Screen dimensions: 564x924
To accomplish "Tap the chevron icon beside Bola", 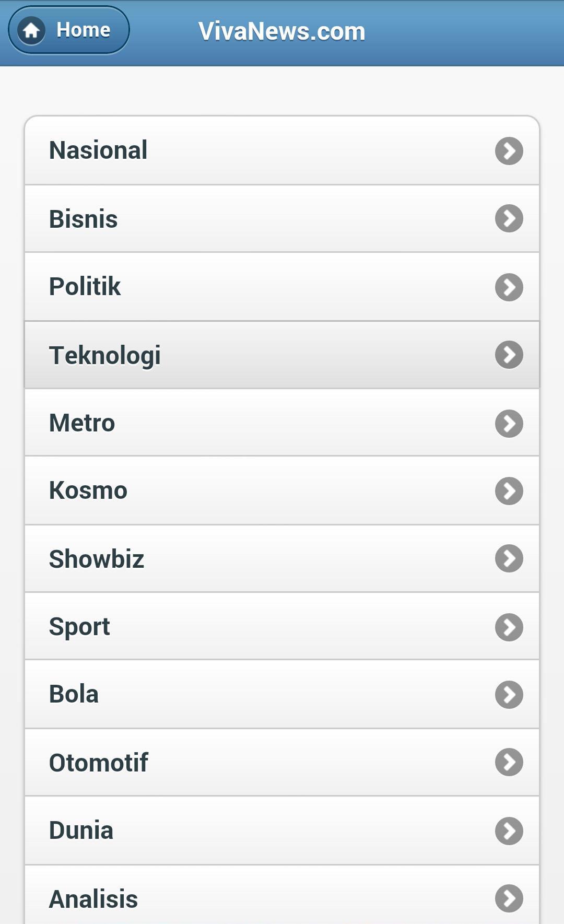I will (x=509, y=695).
